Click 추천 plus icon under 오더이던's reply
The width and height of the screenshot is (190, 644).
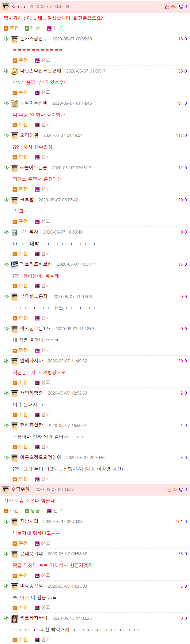click(15, 157)
